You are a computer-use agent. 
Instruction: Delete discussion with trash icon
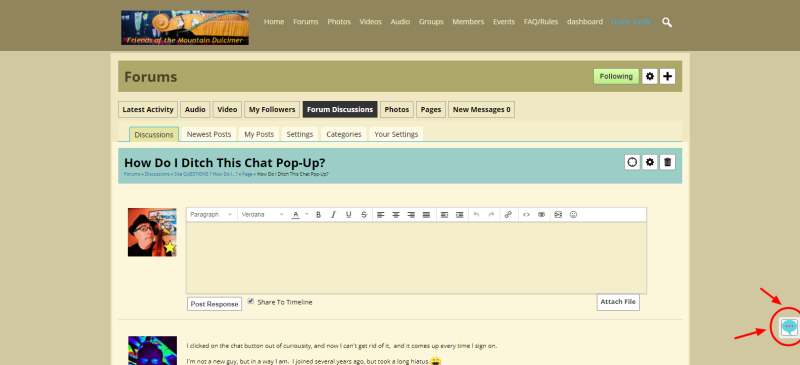(x=667, y=162)
